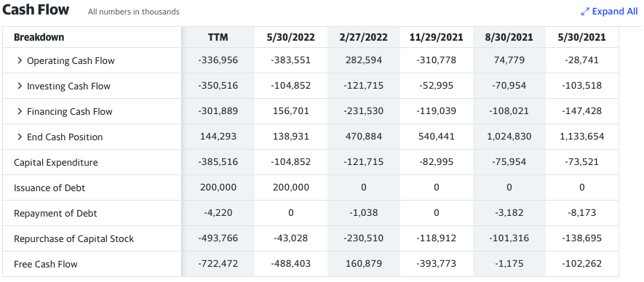
Task: Select the TTM column header
Action: [218, 37]
